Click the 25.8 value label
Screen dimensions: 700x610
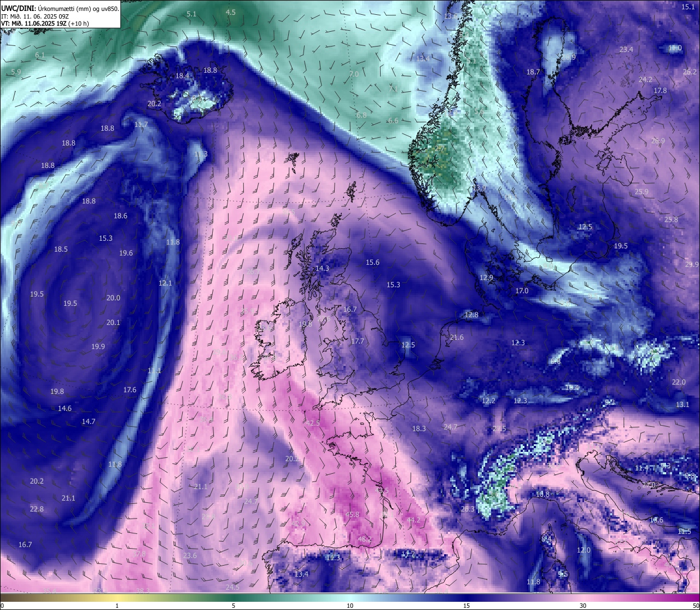pyautogui.click(x=671, y=219)
